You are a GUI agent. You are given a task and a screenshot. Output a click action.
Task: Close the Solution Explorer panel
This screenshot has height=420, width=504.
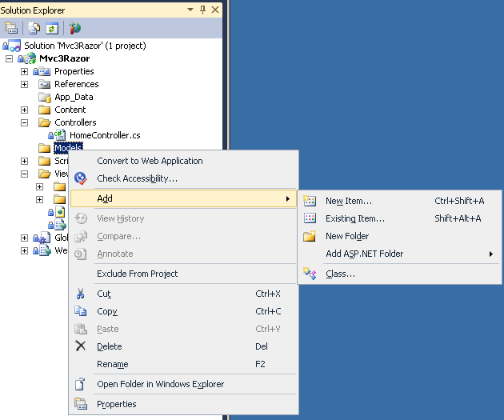click(215, 10)
